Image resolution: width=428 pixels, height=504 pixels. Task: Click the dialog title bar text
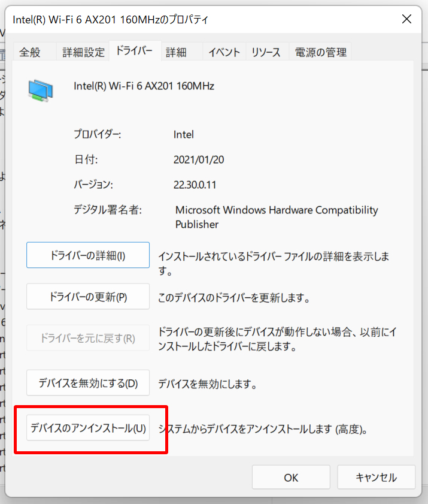pyautogui.click(x=111, y=20)
